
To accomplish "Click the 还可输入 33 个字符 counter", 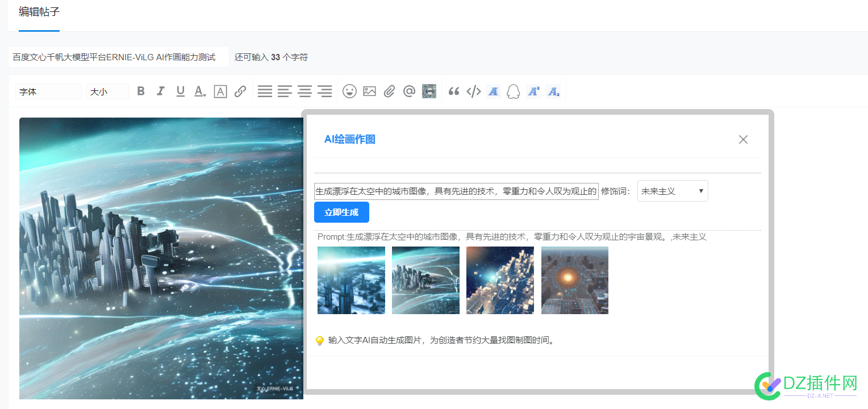I will 271,57.
